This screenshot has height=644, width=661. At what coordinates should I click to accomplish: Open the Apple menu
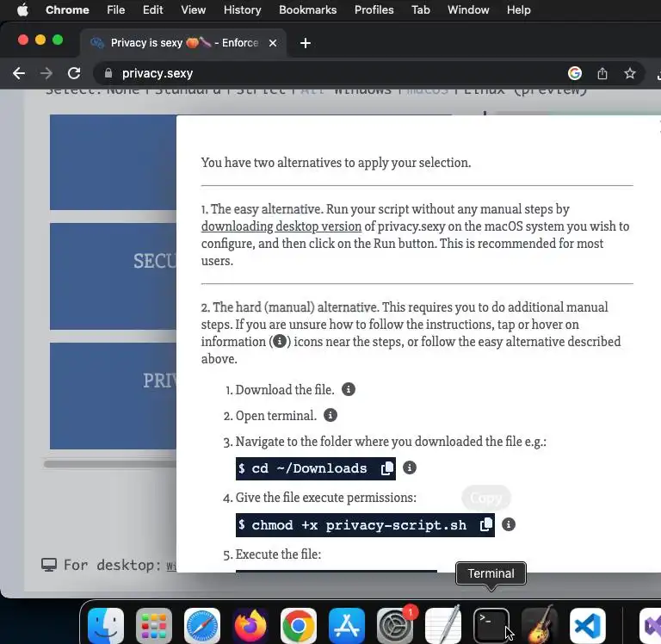pos(22,9)
